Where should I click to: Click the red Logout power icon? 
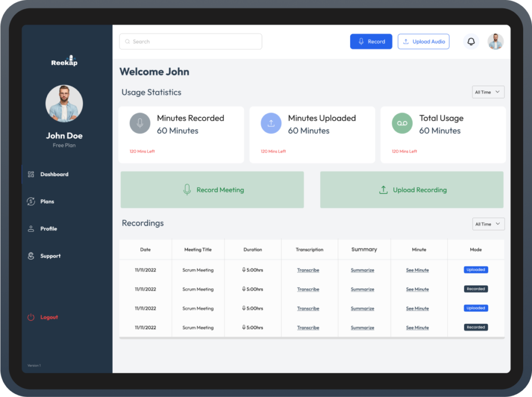31,317
